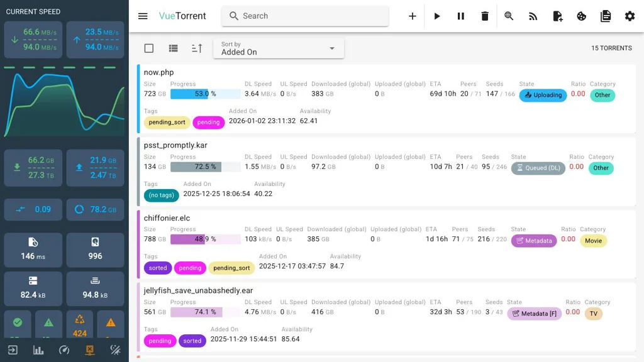Screen dimensions: 644x362
Task: Click the 15 TORRENTS count label
Action: 611,48
